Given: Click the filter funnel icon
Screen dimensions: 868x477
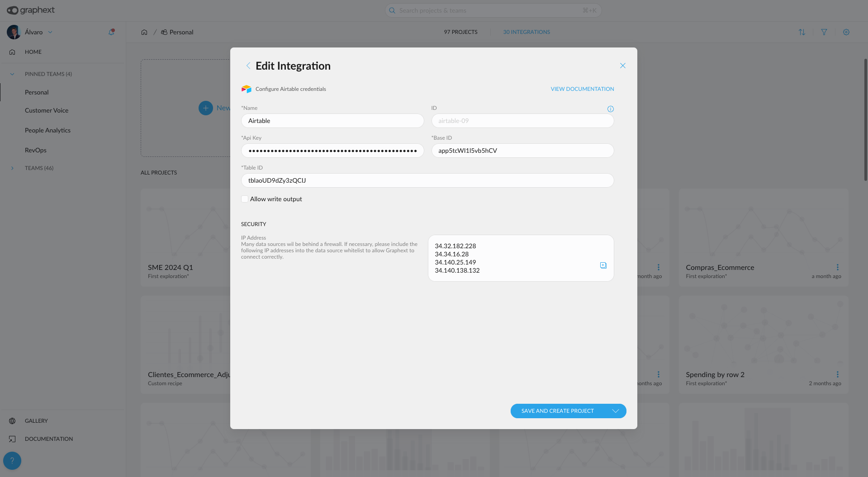Looking at the screenshot, I should click(824, 32).
